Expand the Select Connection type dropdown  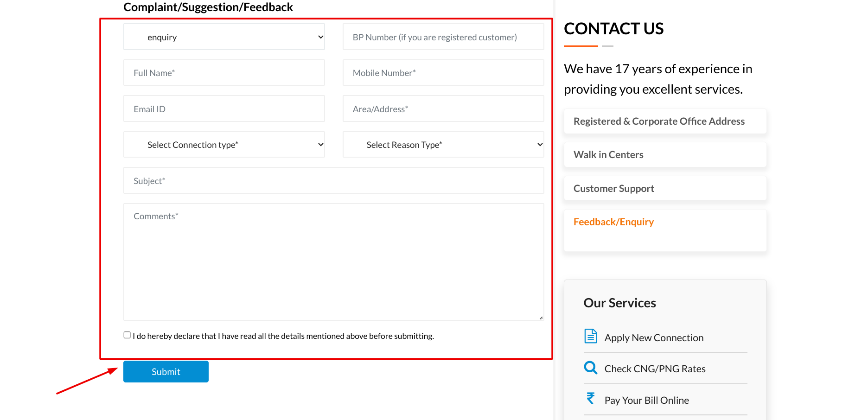coord(224,145)
